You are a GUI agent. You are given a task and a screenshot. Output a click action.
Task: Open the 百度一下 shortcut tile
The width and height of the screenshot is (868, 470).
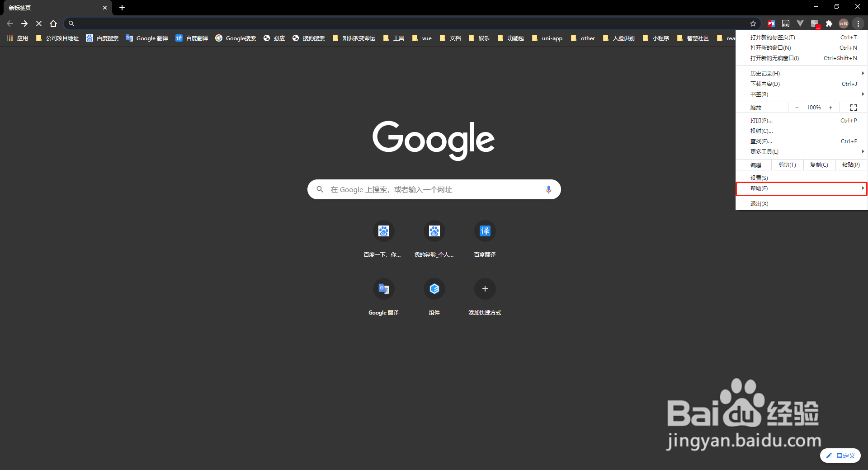tap(383, 239)
